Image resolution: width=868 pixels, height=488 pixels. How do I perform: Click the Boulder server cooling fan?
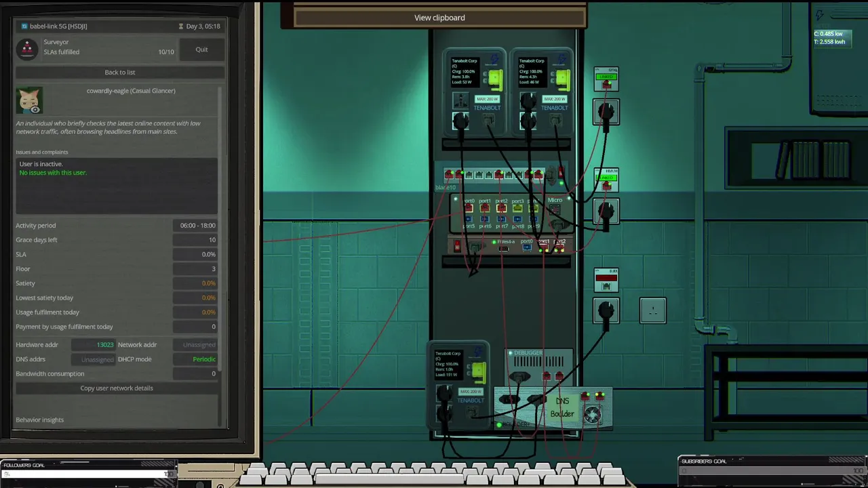(593, 415)
